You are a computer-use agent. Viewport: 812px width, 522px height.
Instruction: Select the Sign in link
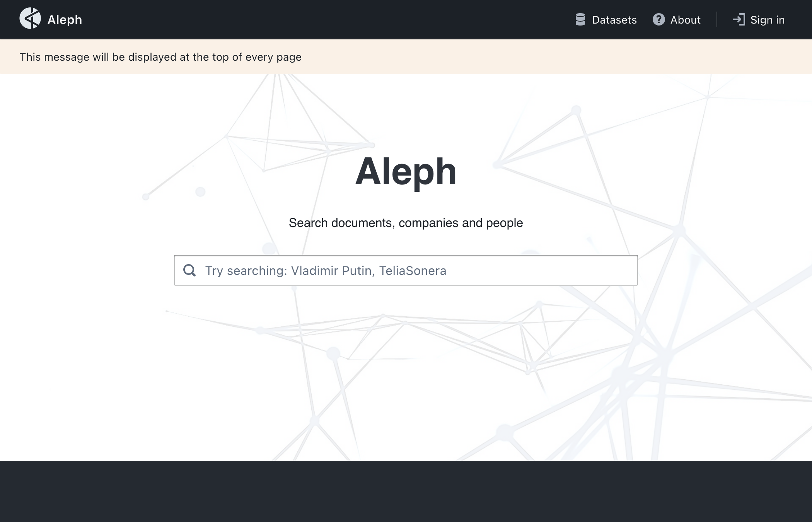pyautogui.click(x=759, y=20)
